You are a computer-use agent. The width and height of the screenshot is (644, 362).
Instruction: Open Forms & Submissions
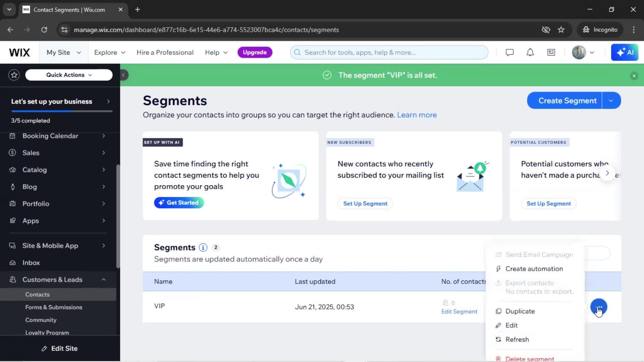point(54,307)
